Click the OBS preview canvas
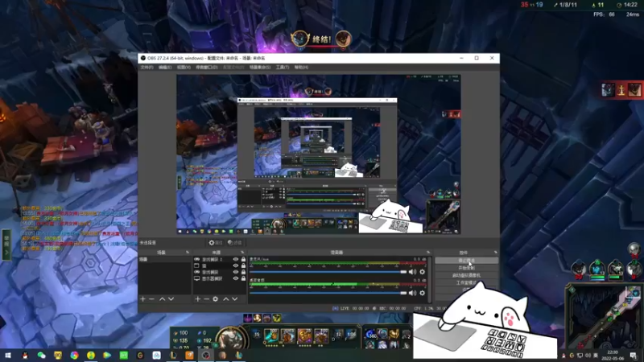644x362 pixels. pyautogui.click(x=319, y=154)
